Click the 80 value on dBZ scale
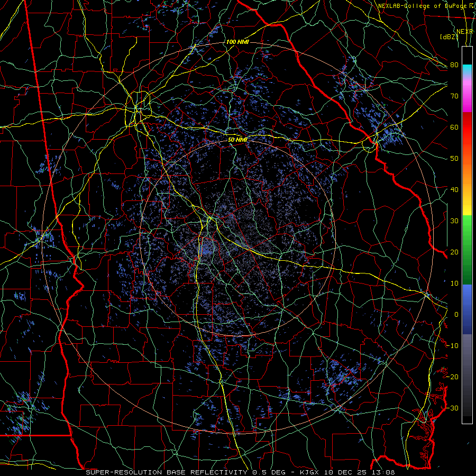The height and width of the screenshot is (476, 476). [x=454, y=65]
